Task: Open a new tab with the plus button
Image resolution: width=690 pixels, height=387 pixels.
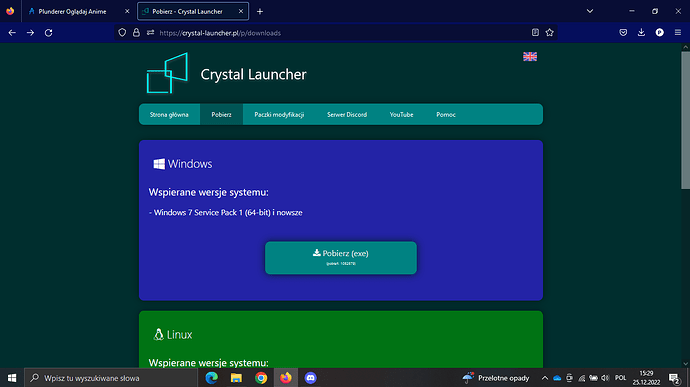Action: click(x=260, y=11)
